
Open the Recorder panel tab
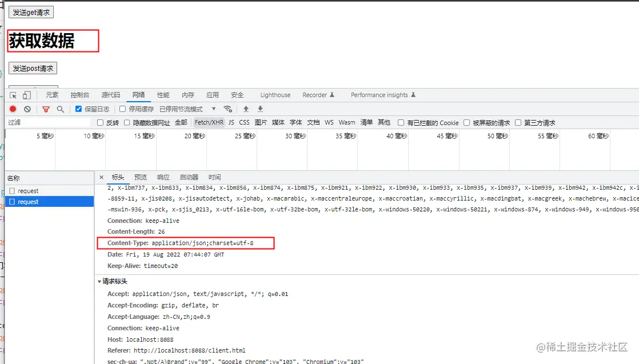coord(318,95)
